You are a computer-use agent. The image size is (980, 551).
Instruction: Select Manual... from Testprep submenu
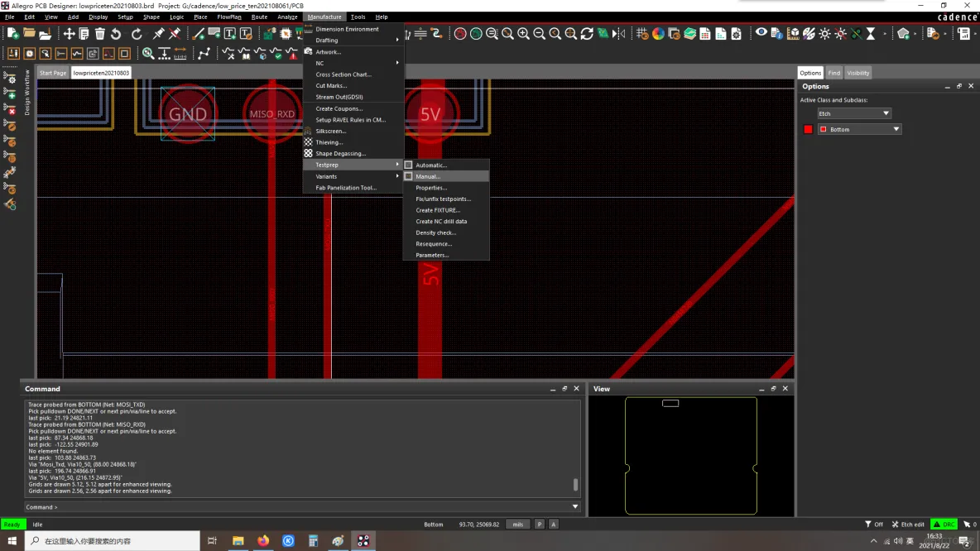point(446,176)
